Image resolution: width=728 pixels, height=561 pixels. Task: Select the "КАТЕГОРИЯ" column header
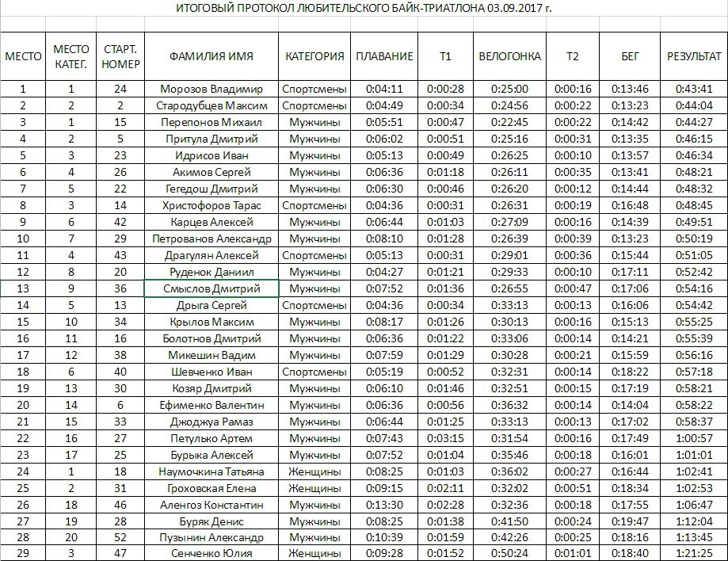(x=314, y=56)
